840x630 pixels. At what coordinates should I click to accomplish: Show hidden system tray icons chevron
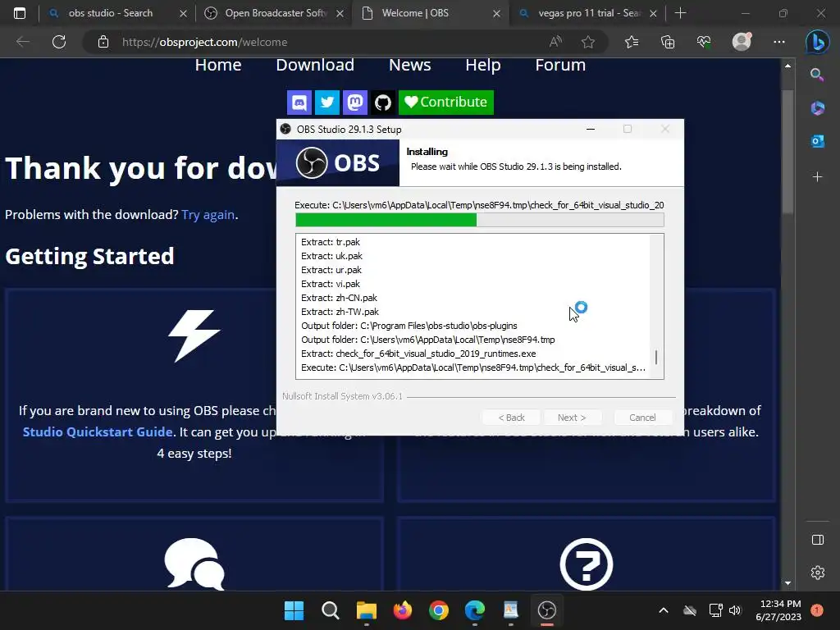click(663, 610)
